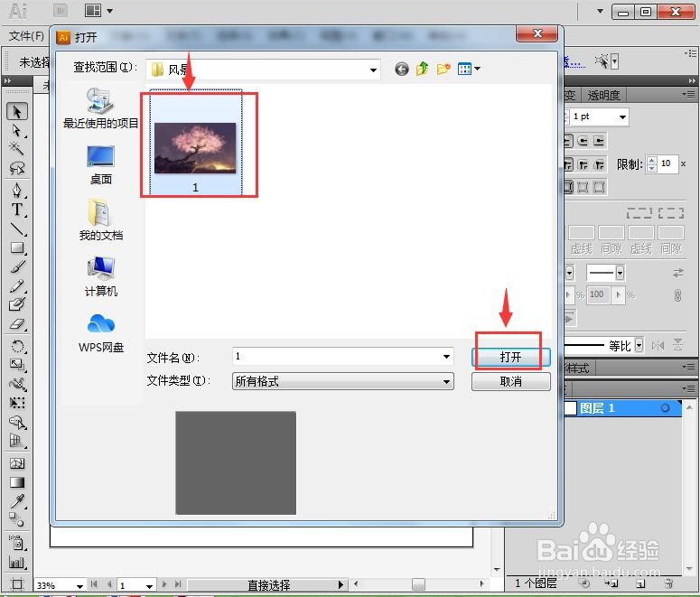This screenshot has width=700, height=597.
Task: Open the 文件类型 所有格式 dropdown
Action: click(343, 381)
